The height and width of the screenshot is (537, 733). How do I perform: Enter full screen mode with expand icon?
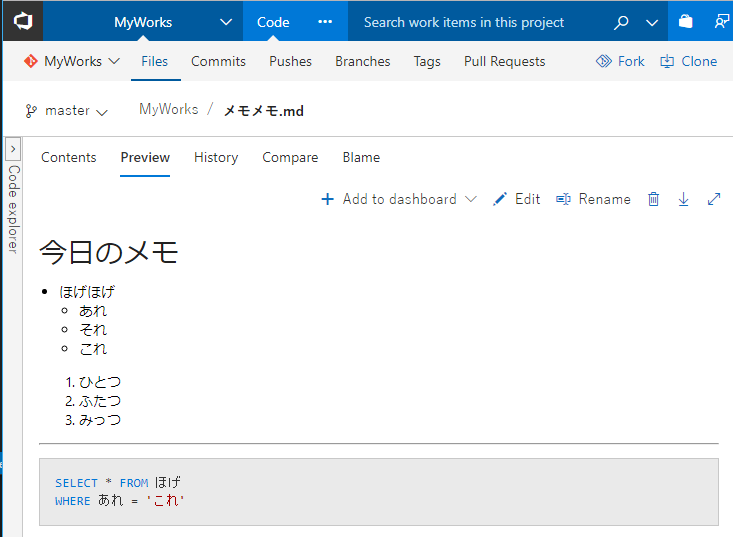coord(714,199)
